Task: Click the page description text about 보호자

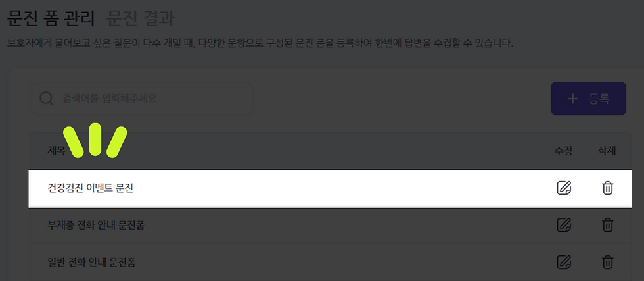Action: coord(260,43)
